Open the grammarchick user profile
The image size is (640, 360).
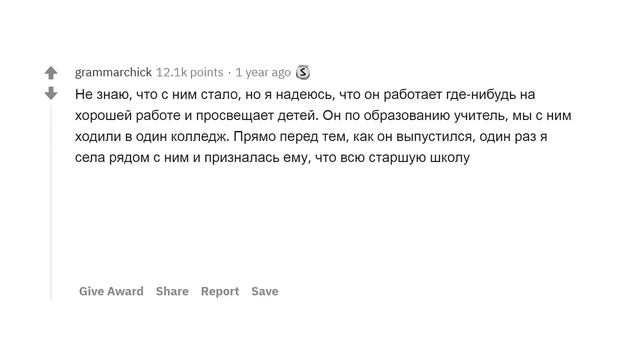tap(113, 73)
